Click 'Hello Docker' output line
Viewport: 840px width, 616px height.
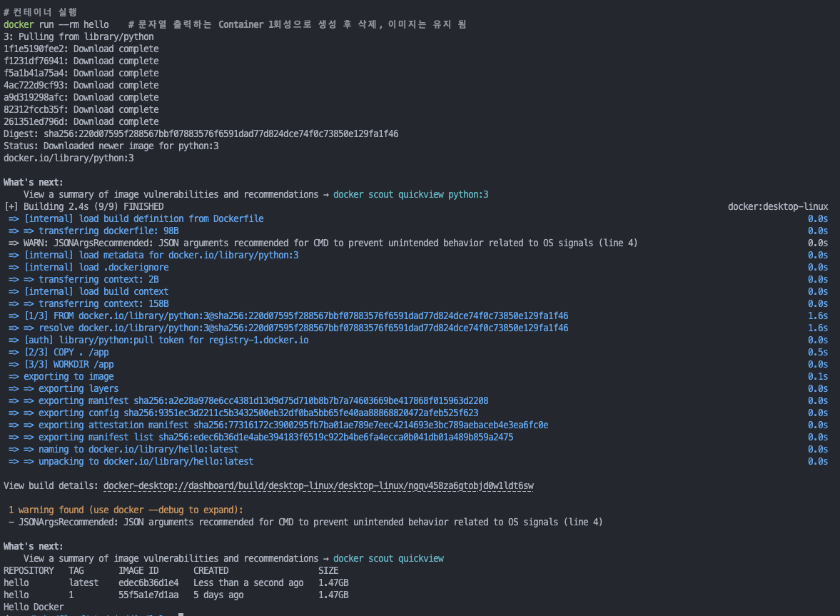click(x=34, y=607)
